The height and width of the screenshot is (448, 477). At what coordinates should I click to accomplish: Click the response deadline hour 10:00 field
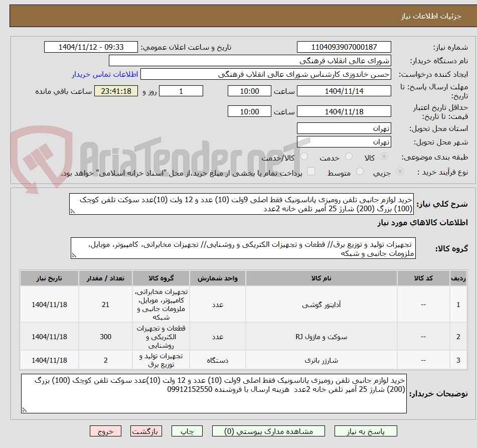[x=249, y=91]
